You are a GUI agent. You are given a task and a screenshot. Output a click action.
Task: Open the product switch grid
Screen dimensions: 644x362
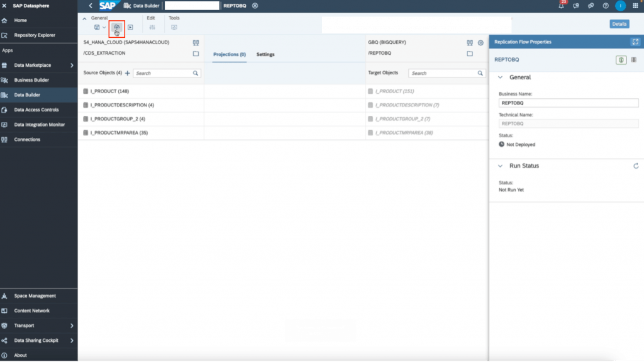pos(635,6)
